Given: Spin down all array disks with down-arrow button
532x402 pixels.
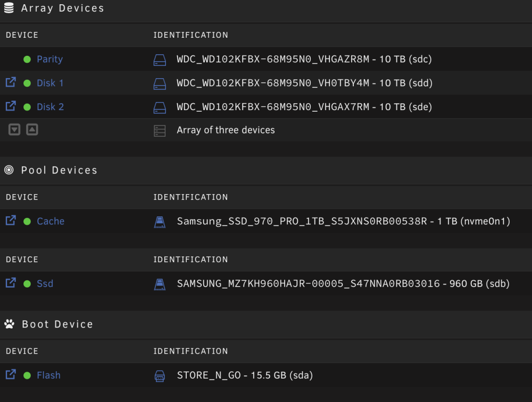Looking at the screenshot, I should 14,130.
